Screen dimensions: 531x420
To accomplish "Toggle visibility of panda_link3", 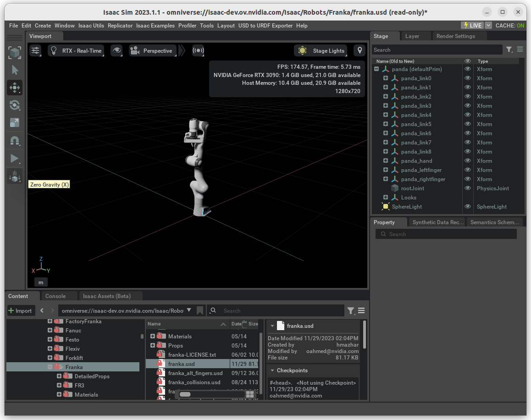I will (x=468, y=105).
